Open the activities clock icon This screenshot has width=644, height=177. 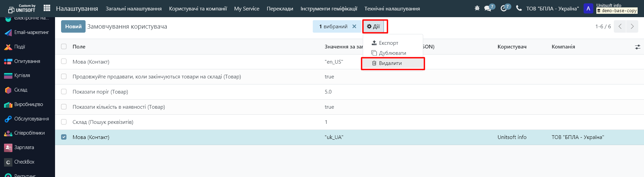504,8
